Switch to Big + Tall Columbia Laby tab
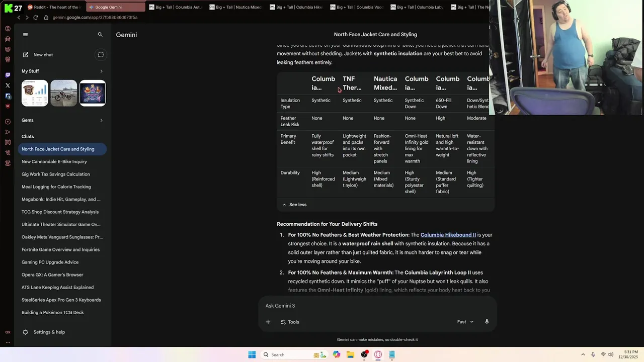This screenshot has width=644, height=362. [x=417, y=7]
